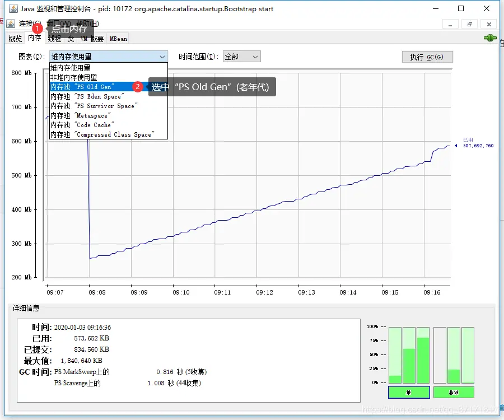Viewport: 504px width, 420px height.
Task: Open the MBean tab
Action: pos(118,39)
